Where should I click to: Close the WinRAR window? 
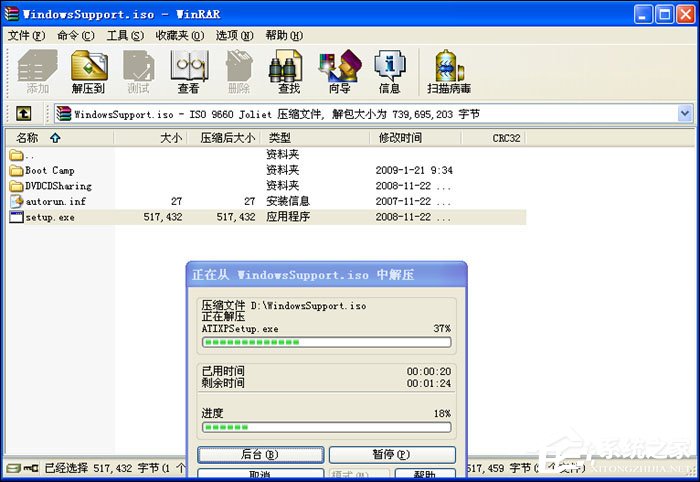[x=686, y=15]
